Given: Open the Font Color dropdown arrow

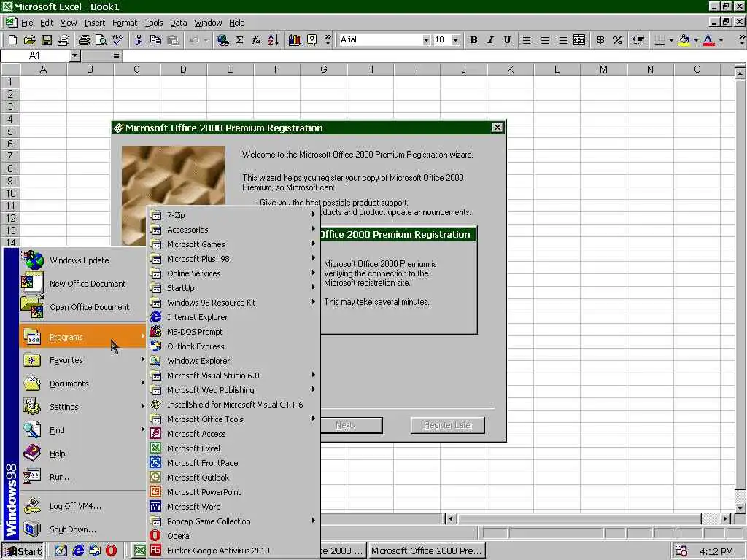Looking at the screenshot, I should point(721,40).
